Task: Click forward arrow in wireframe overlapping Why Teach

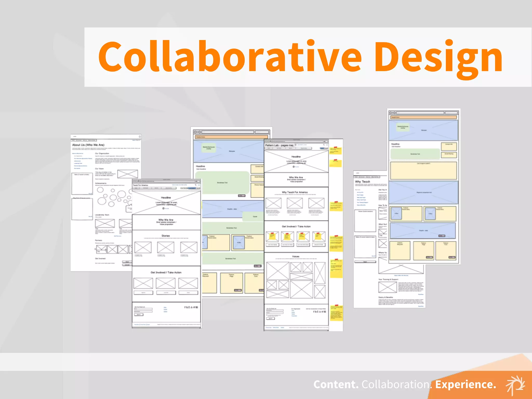Action: [394, 113]
